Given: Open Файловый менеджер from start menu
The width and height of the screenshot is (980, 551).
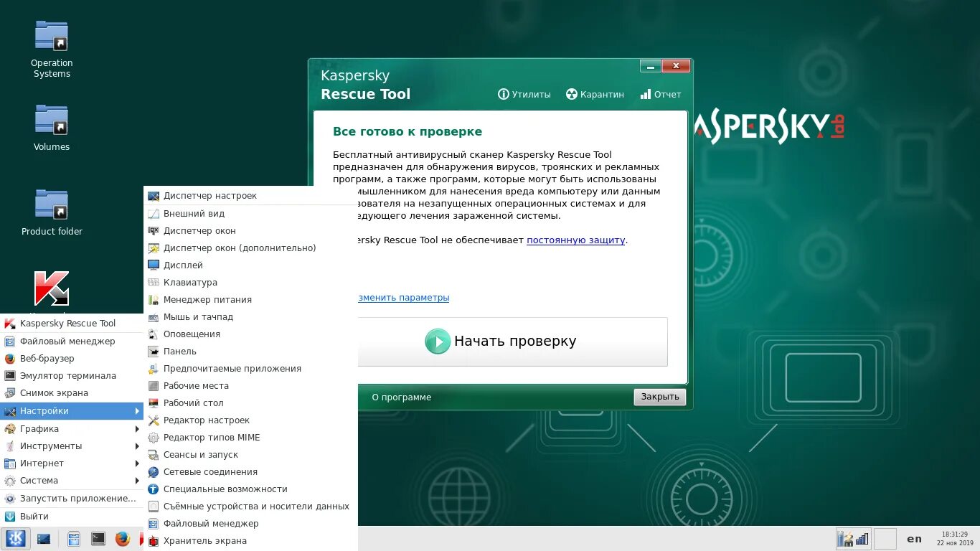Looking at the screenshot, I should click(72, 342).
